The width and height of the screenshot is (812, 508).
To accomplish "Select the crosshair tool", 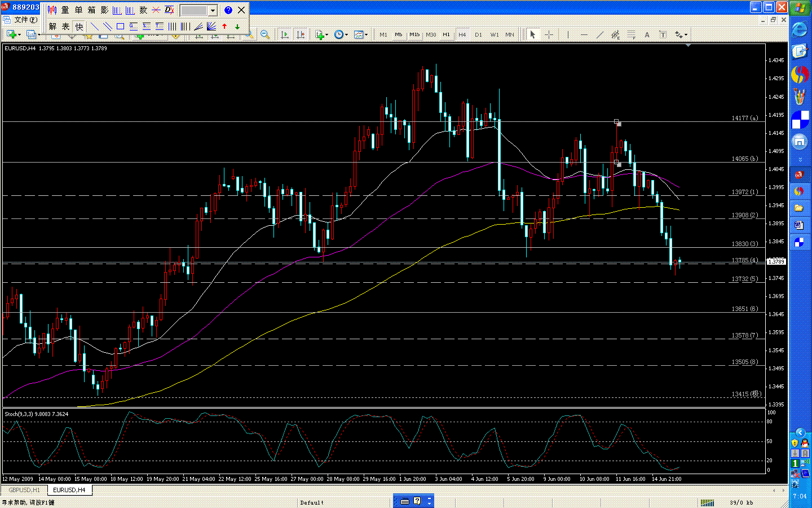I will click(x=548, y=34).
